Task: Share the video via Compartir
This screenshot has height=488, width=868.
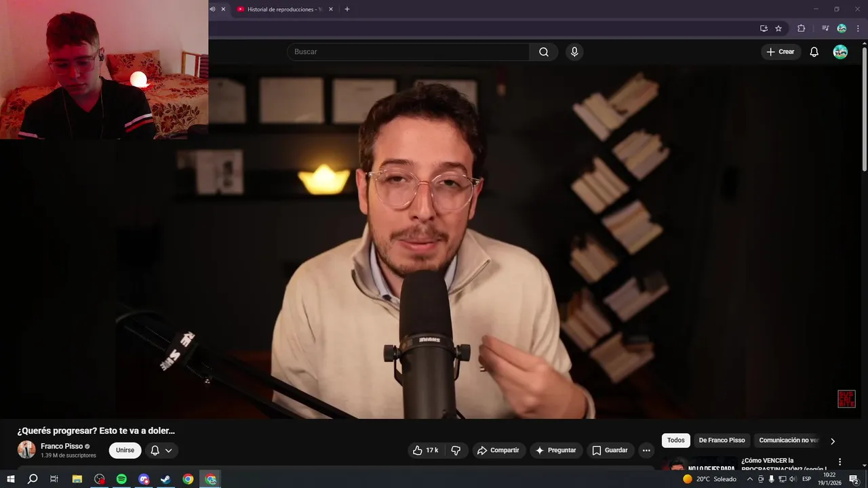Action: tap(498, 450)
